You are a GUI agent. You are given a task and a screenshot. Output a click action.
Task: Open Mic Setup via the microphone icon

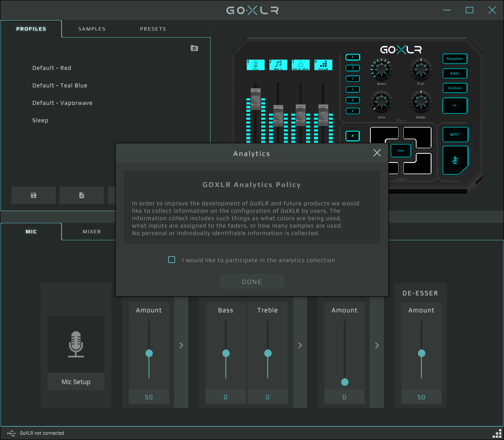click(x=76, y=344)
